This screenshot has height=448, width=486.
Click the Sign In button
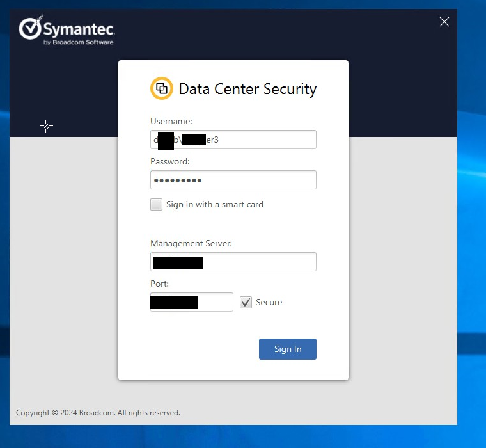[x=288, y=349]
